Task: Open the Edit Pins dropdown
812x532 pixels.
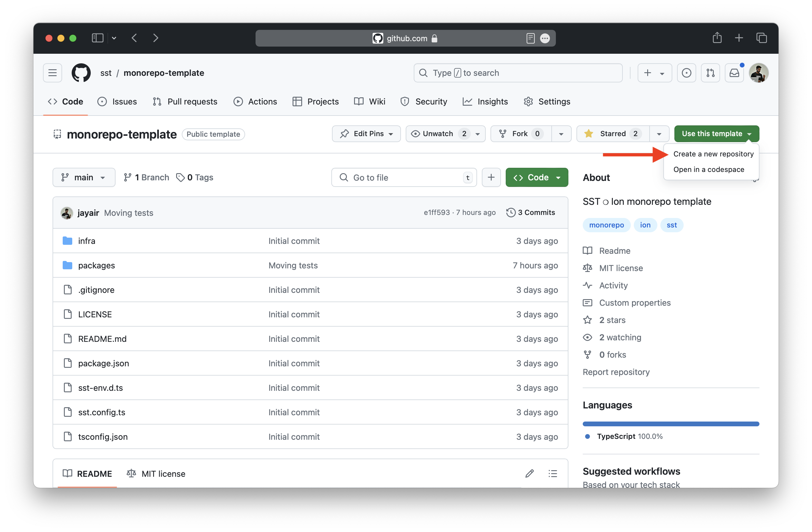Action: point(366,134)
